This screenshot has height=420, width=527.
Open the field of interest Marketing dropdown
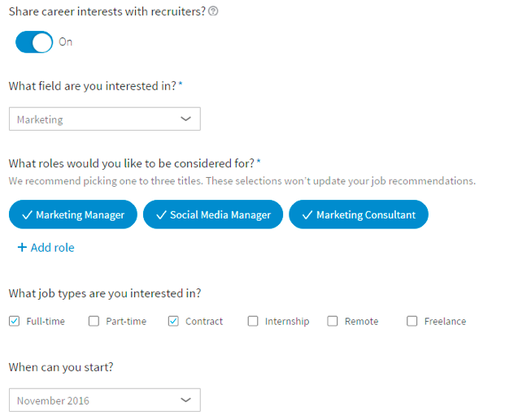(105, 119)
